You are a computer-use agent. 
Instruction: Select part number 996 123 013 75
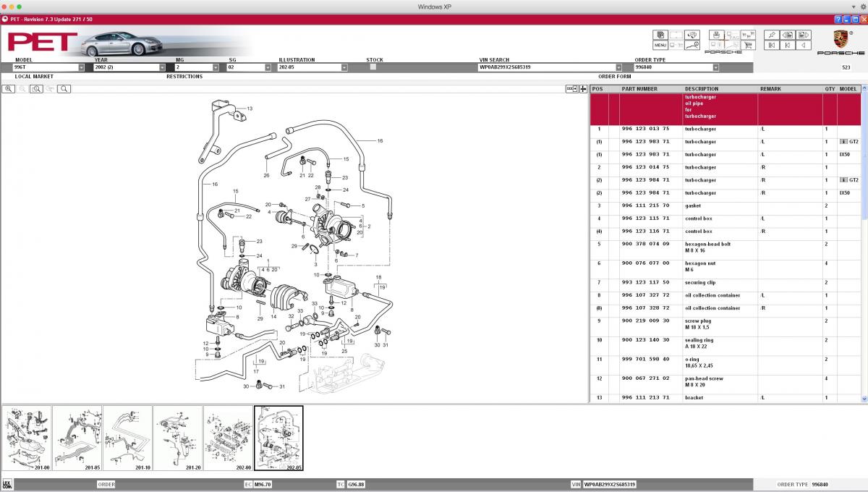point(645,129)
